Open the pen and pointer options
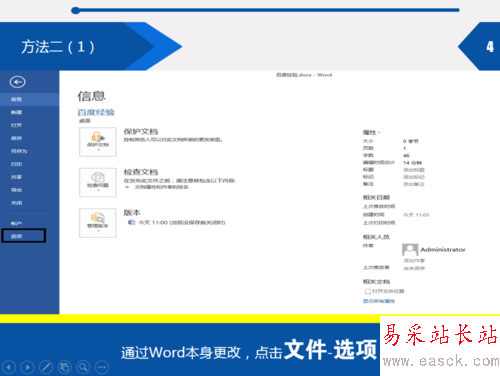This screenshot has width=500, height=376. pos(46,367)
